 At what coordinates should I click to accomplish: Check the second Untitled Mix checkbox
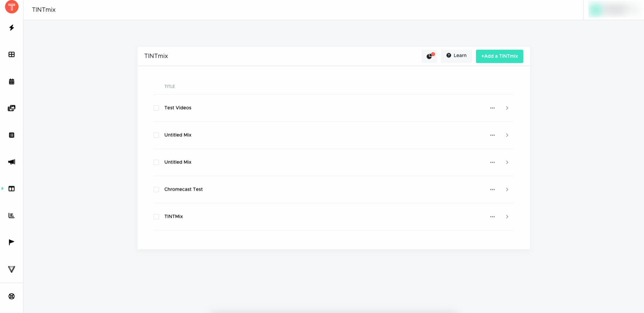pos(156,162)
